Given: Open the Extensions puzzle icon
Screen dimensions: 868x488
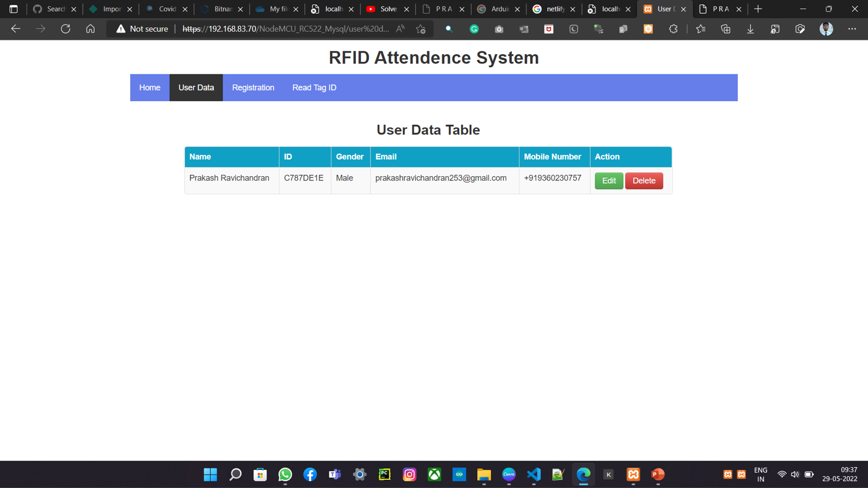Looking at the screenshot, I should tap(673, 29).
